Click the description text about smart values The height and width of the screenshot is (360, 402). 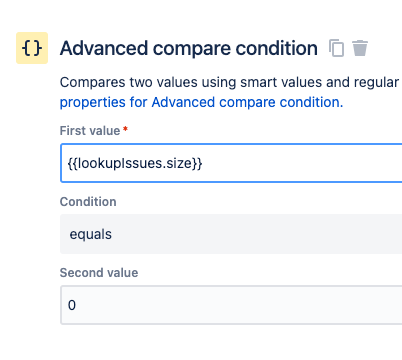click(x=229, y=82)
